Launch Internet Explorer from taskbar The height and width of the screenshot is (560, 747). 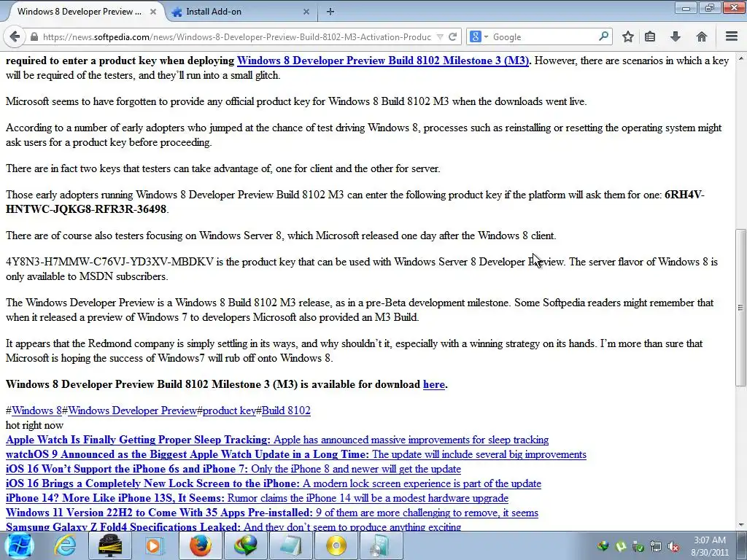(65, 545)
